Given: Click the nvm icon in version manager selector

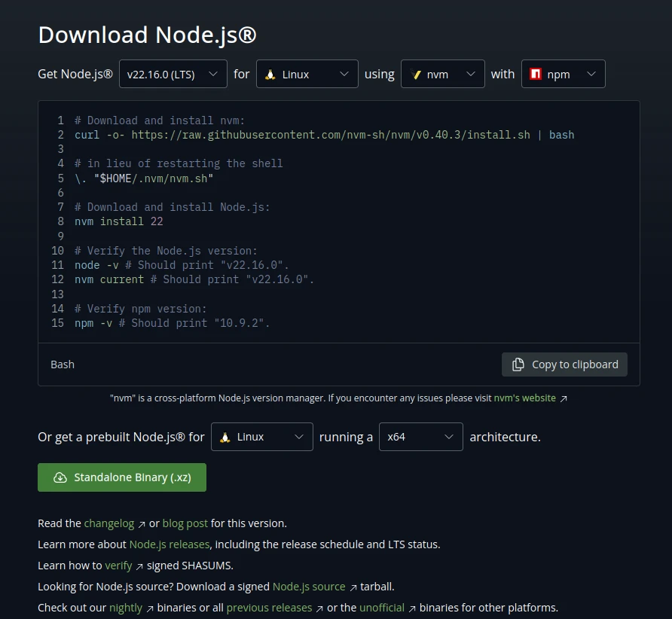Looking at the screenshot, I should [x=416, y=75].
